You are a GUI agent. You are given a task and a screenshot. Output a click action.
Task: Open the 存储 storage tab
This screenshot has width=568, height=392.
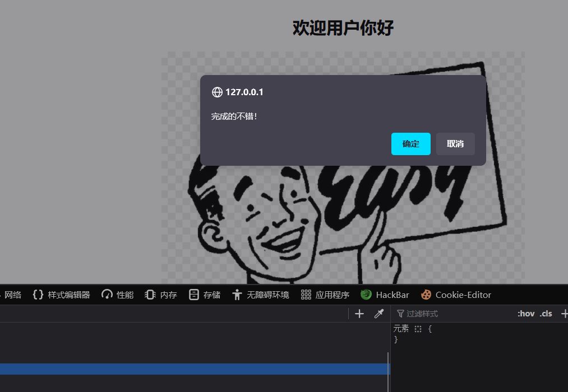click(x=205, y=295)
